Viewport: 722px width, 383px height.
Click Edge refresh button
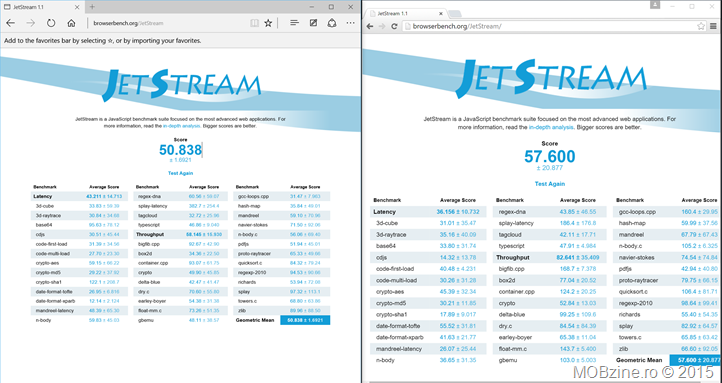point(51,23)
